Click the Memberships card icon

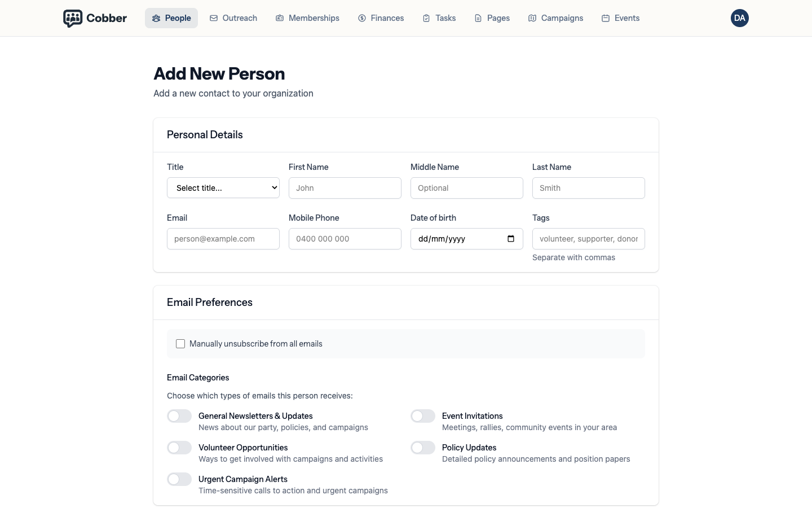click(280, 18)
